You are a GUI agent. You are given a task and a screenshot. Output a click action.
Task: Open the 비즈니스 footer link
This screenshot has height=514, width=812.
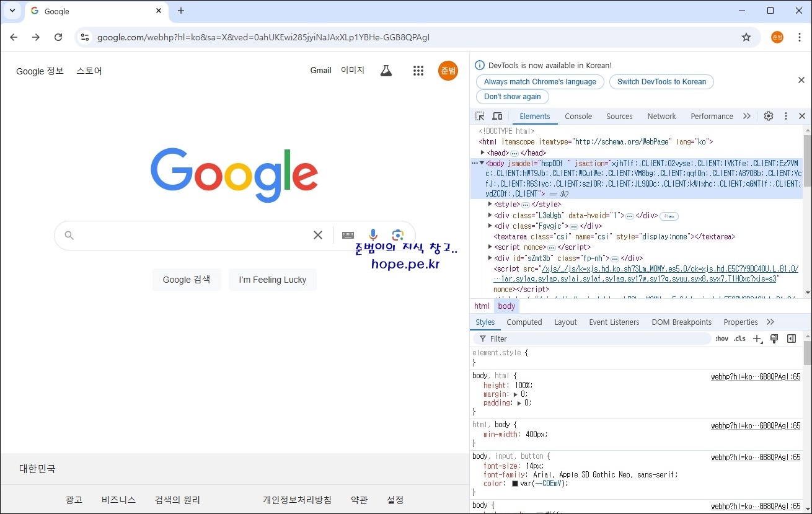[x=118, y=500]
